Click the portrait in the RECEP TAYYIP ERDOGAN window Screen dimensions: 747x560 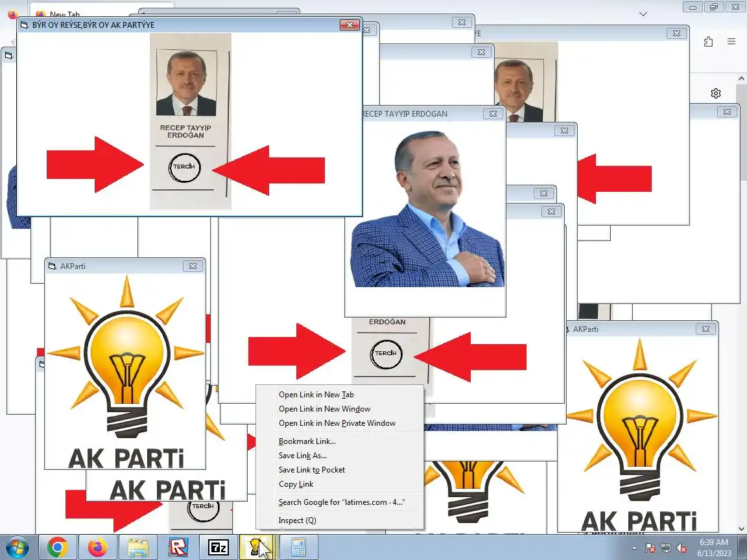click(x=427, y=209)
